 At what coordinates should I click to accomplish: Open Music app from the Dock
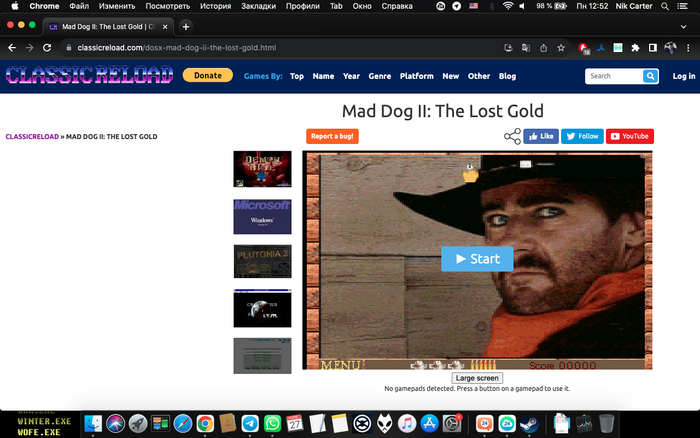407,423
